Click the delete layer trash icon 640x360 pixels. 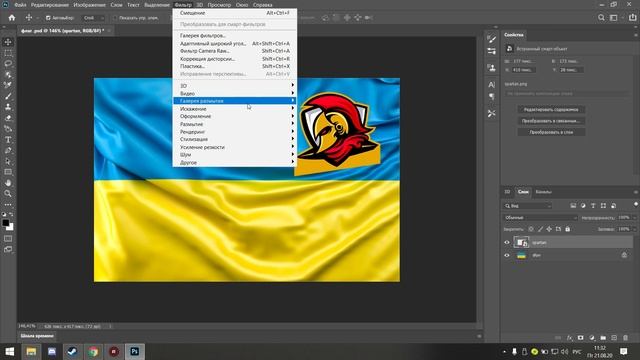pos(625,338)
